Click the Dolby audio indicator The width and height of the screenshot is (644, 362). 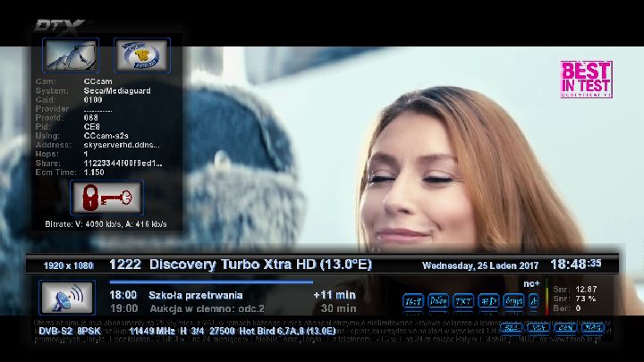(x=438, y=301)
